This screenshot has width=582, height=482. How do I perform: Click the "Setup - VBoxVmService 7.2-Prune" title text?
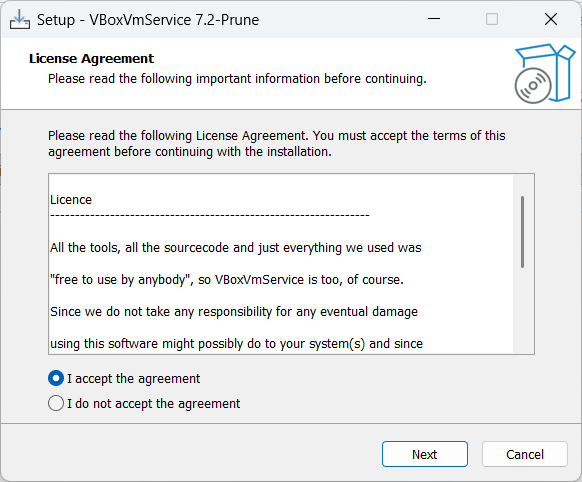point(148,20)
